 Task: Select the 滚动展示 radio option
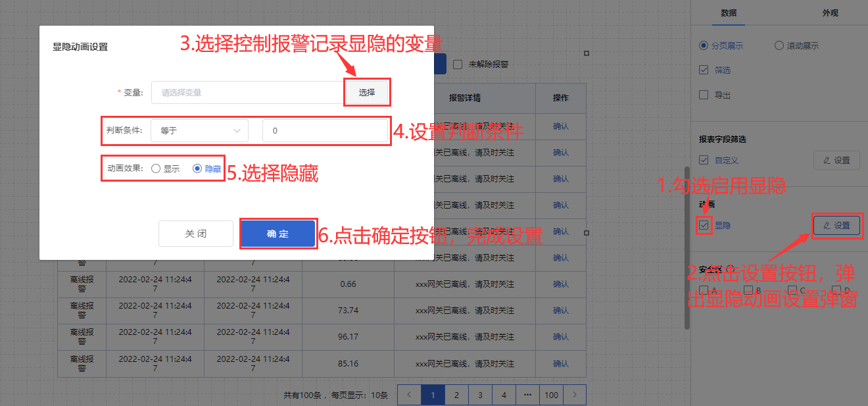pos(796,46)
